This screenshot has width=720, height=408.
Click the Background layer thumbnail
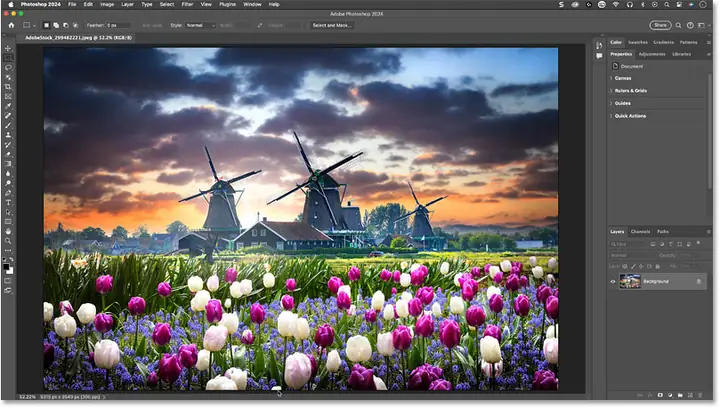pos(630,281)
